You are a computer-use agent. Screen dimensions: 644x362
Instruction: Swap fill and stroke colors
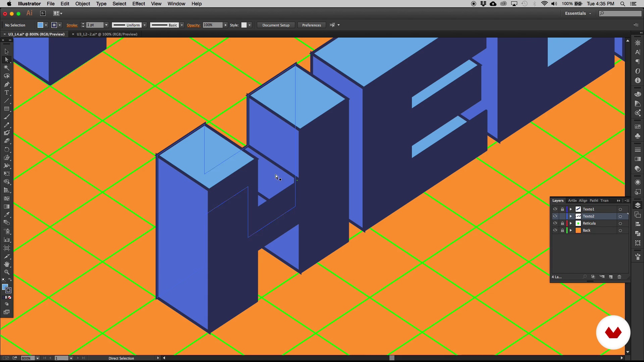tap(10, 280)
